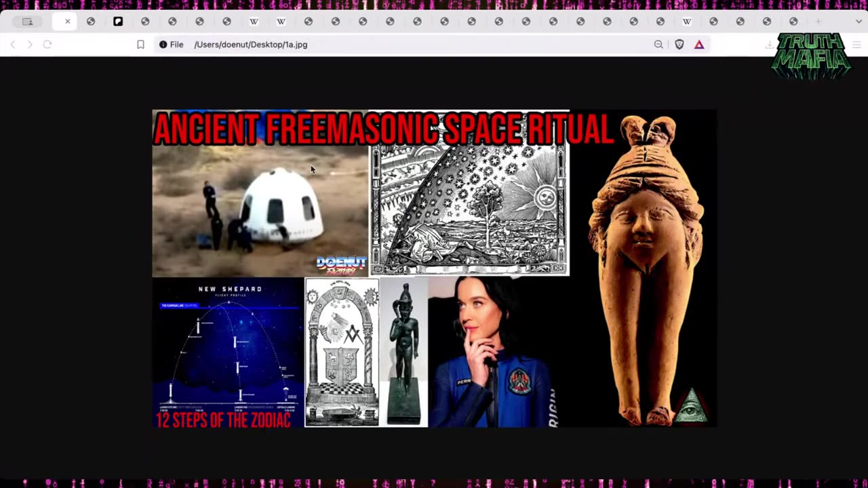Open the Brave Rewards triangle icon
Viewport: 868px width, 488px height.
(x=699, y=45)
